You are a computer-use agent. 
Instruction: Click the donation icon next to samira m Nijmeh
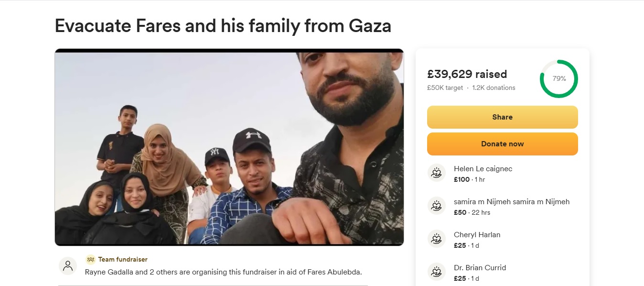coord(436,206)
